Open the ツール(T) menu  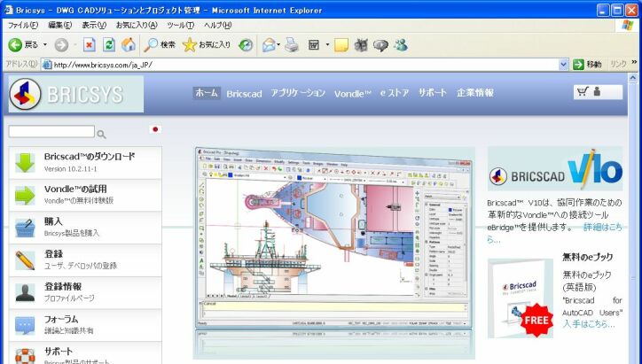(181, 26)
